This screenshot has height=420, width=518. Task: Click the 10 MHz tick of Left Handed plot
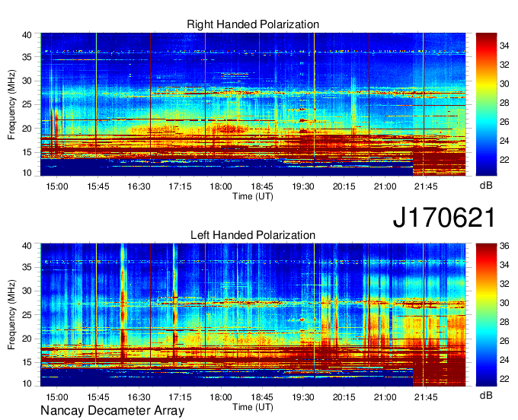coord(27,383)
